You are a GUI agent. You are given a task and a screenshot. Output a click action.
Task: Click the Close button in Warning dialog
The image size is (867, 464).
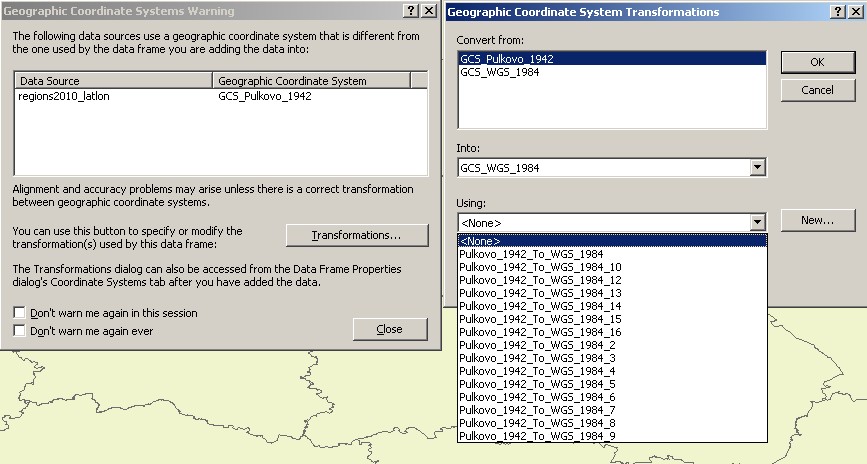[x=390, y=329]
